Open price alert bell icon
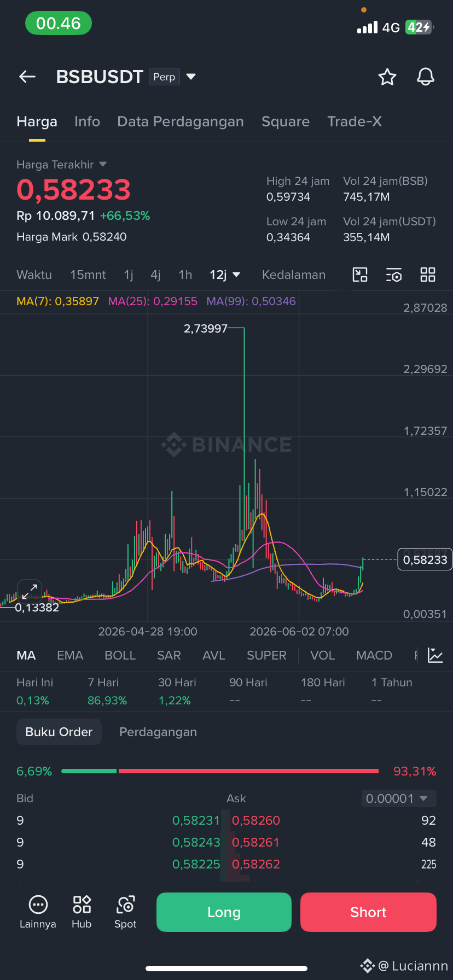453x980 pixels. (x=426, y=77)
